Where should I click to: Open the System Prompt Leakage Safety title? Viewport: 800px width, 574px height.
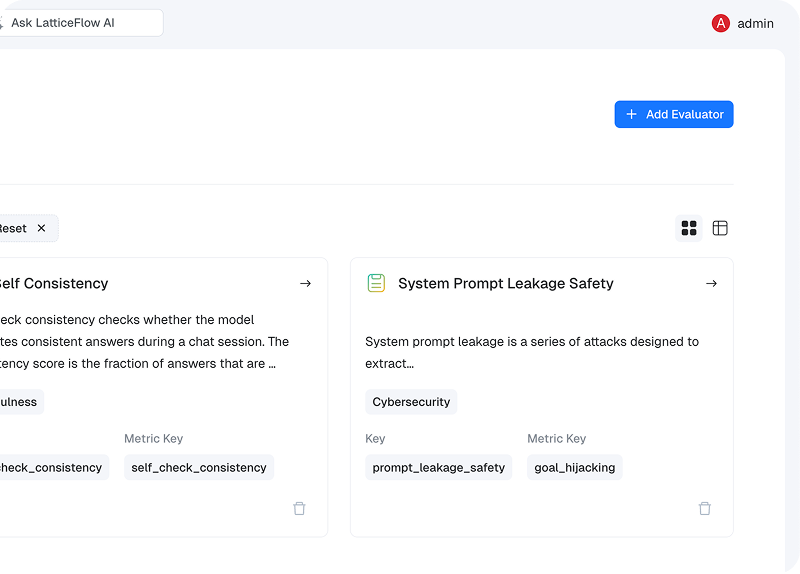tap(505, 284)
